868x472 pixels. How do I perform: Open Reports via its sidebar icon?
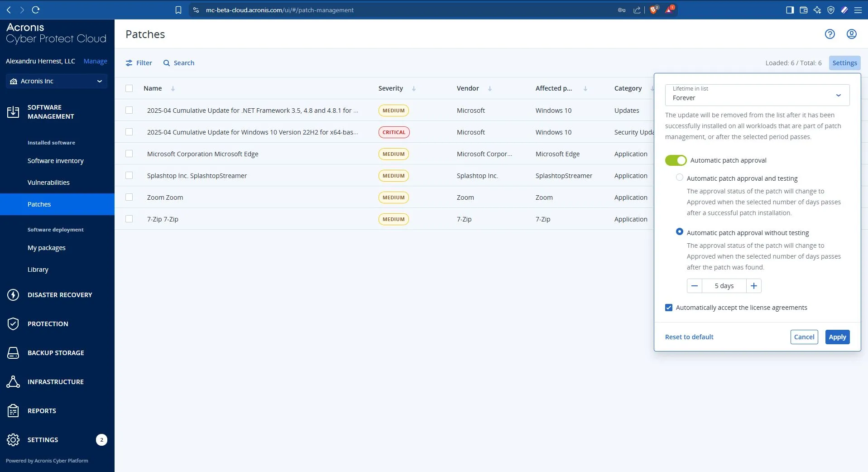(13, 411)
